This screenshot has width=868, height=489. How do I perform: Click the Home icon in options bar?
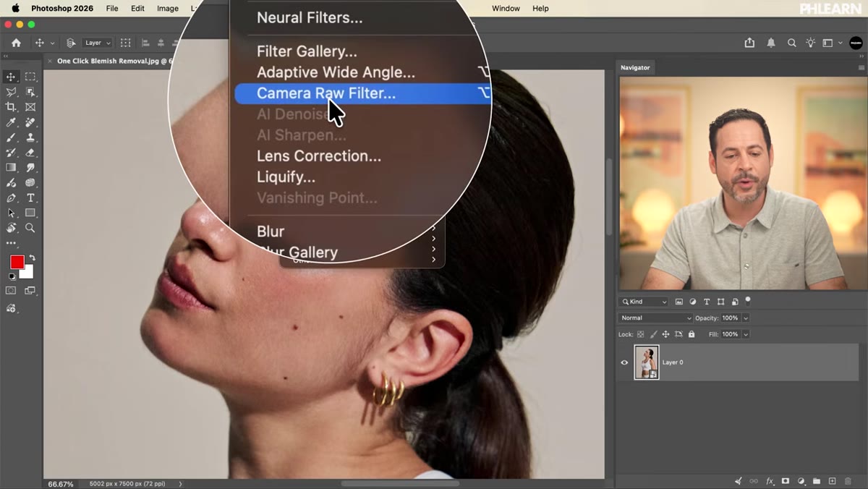click(16, 43)
